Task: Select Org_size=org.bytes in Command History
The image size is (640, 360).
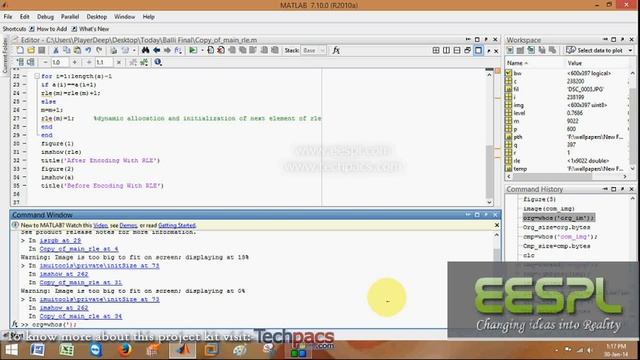Action: [x=556, y=227]
